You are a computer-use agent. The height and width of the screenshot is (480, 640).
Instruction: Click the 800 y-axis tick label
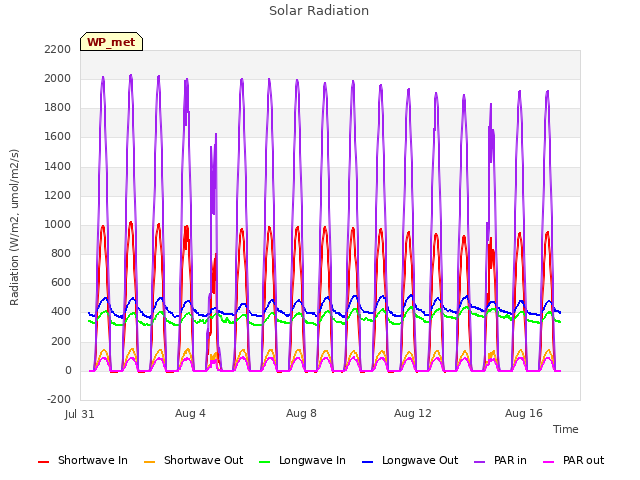point(61,253)
